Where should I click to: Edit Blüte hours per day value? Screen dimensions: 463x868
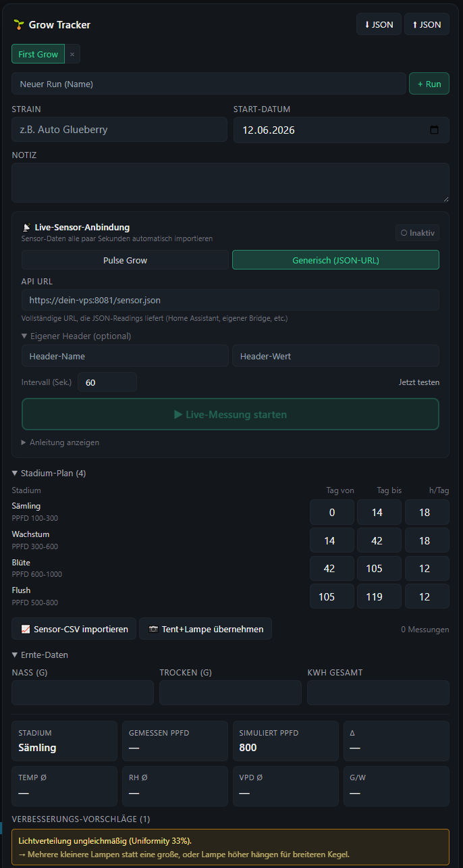pos(427,569)
